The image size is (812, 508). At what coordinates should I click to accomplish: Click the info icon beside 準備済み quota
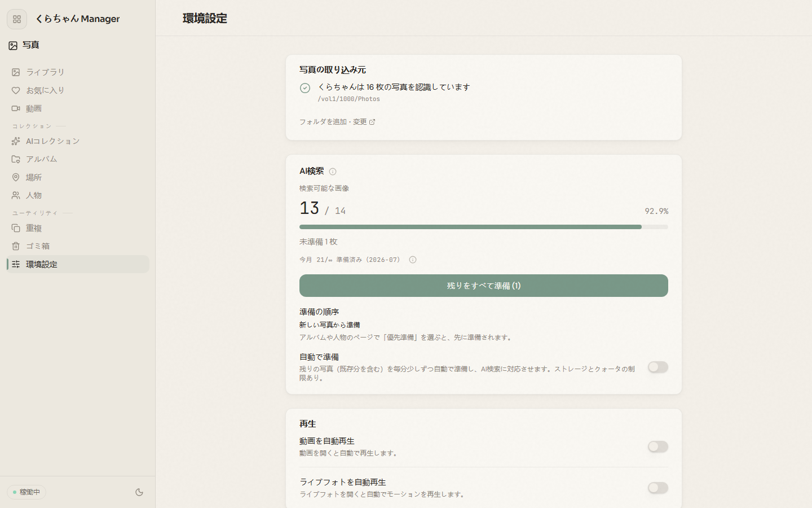point(413,260)
